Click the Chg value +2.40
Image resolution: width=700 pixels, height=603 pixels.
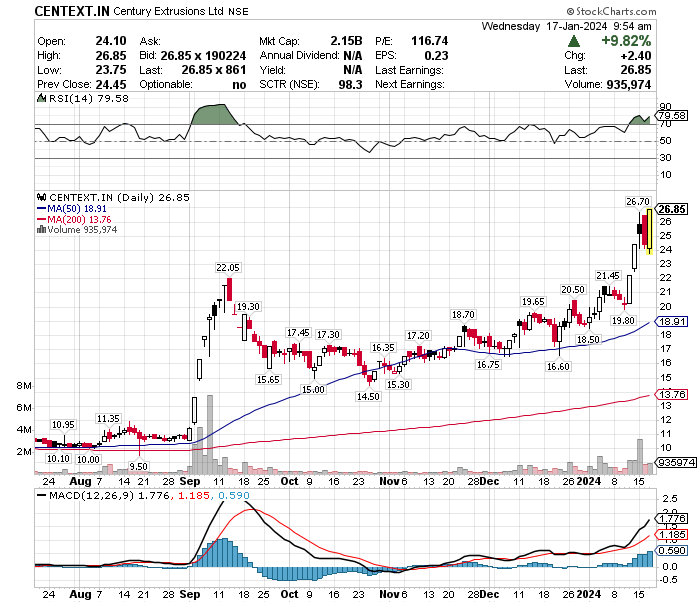(x=636, y=56)
